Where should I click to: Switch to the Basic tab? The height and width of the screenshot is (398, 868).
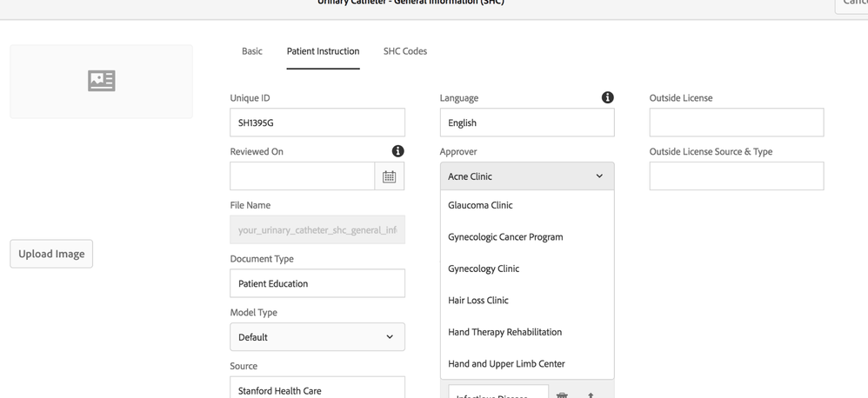pyautogui.click(x=252, y=51)
